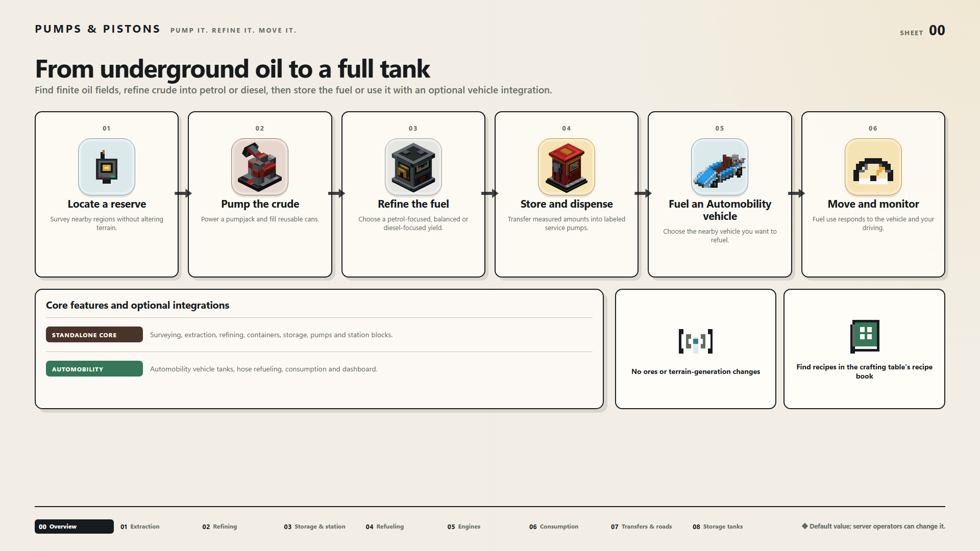Click Fuel an Automobility vehicle heading
The width and height of the screenshot is (980, 551).
[720, 210]
